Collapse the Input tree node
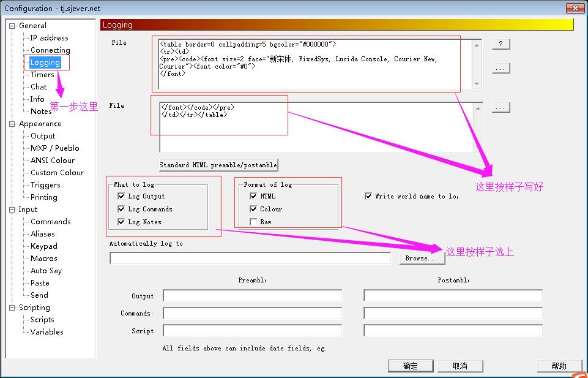 [12, 210]
